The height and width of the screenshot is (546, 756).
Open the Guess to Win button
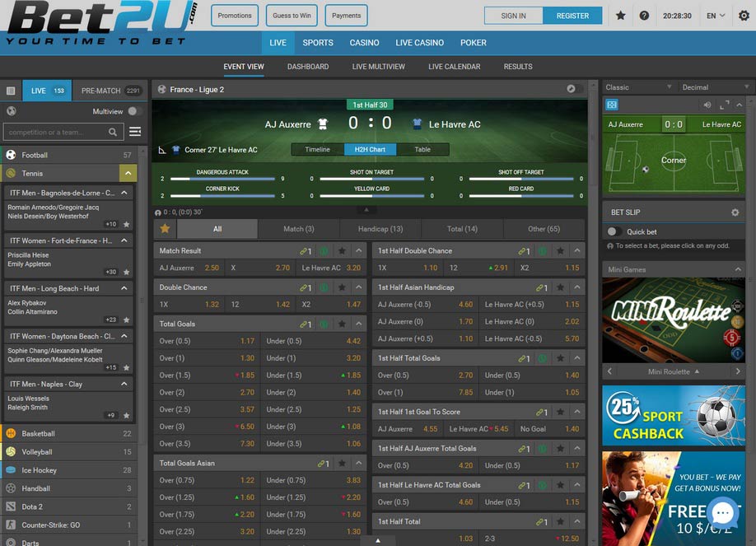[292, 16]
